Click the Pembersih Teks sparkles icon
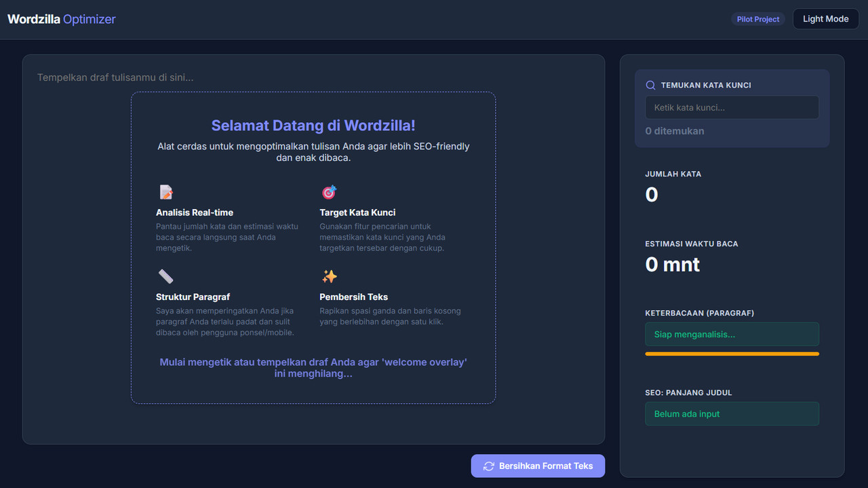868x488 pixels. click(330, 276)
